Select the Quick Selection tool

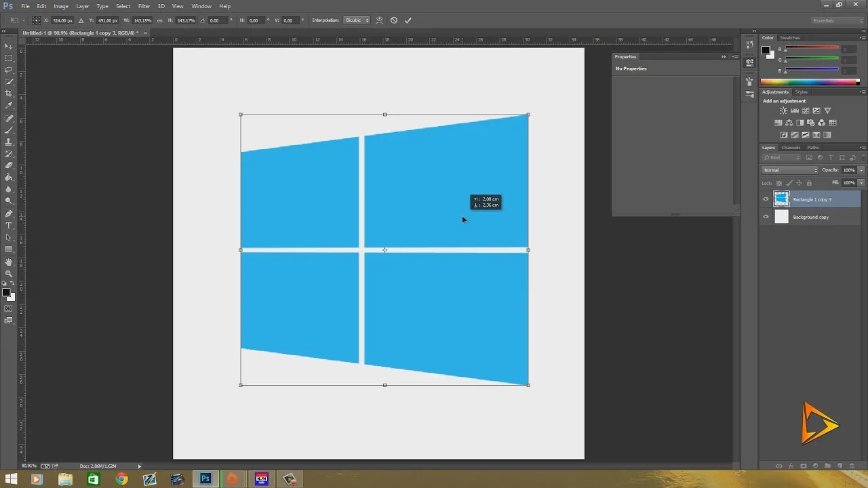click(9, 82)
